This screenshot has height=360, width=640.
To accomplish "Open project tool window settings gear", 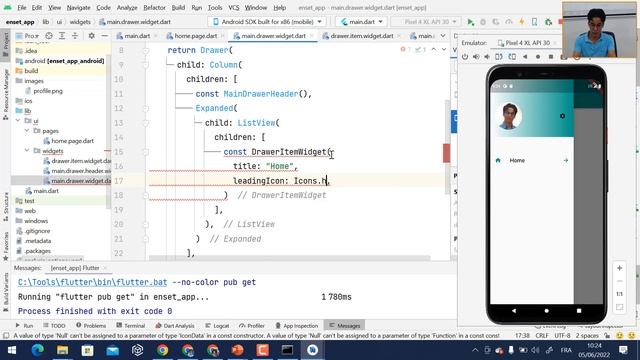I will coord(91,36).
